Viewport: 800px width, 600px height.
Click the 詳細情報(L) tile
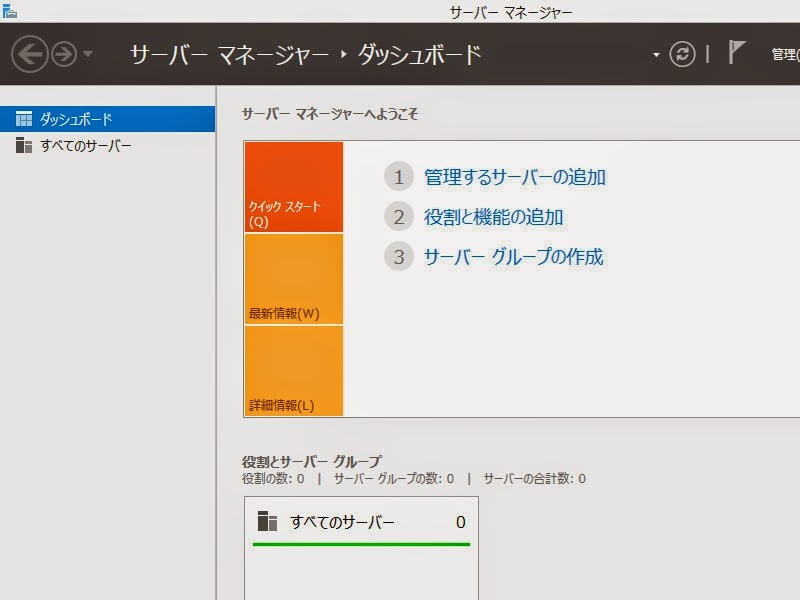[x=294, y=371]
